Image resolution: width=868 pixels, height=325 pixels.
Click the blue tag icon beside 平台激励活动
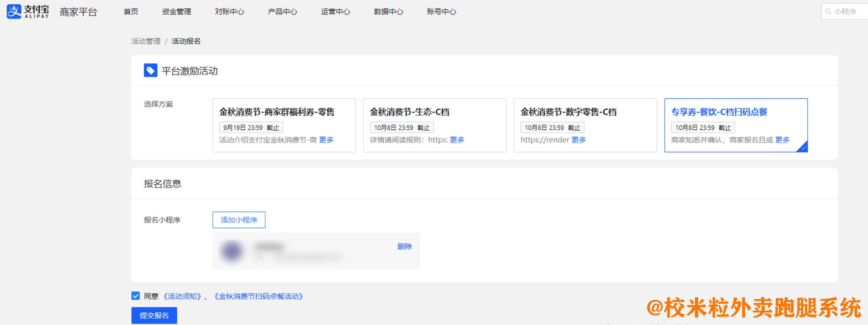coord(151,70)
